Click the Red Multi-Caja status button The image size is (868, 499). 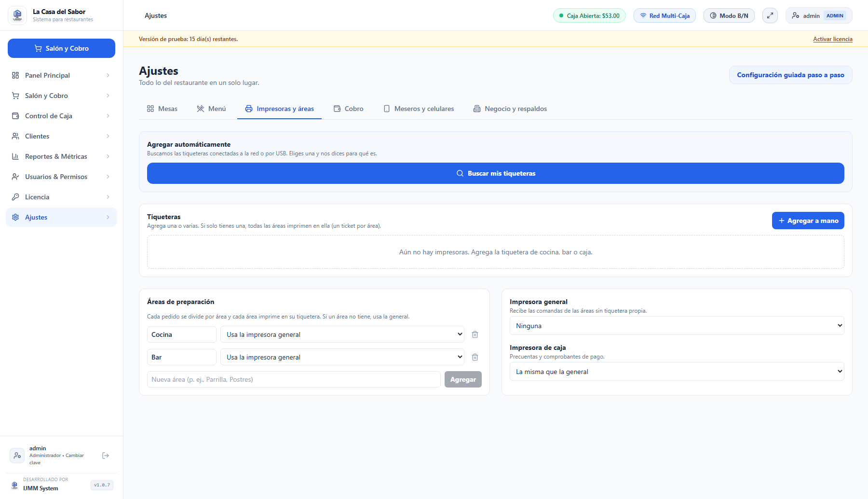pos(665,15)
